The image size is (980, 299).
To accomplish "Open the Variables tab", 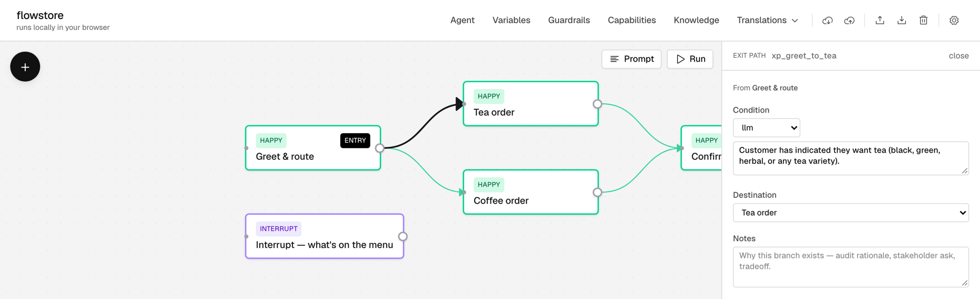I will coord(511,20).
